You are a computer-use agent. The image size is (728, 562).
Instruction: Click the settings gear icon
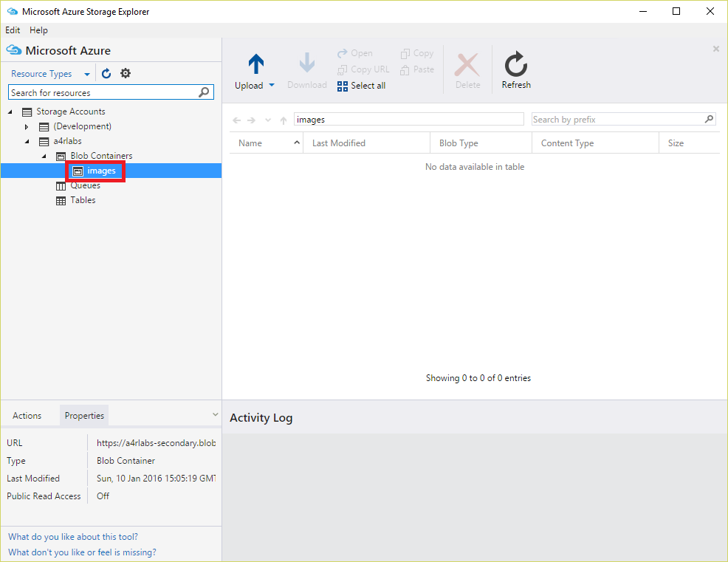(x=126, y=73)
